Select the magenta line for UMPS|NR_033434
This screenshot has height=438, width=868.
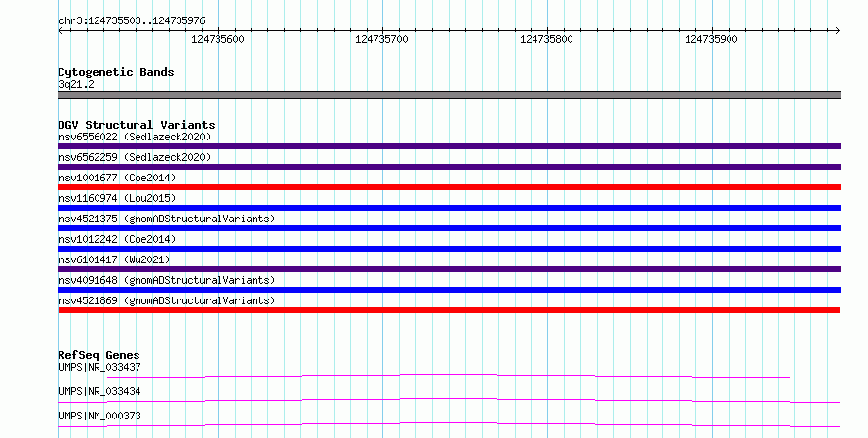449,400
